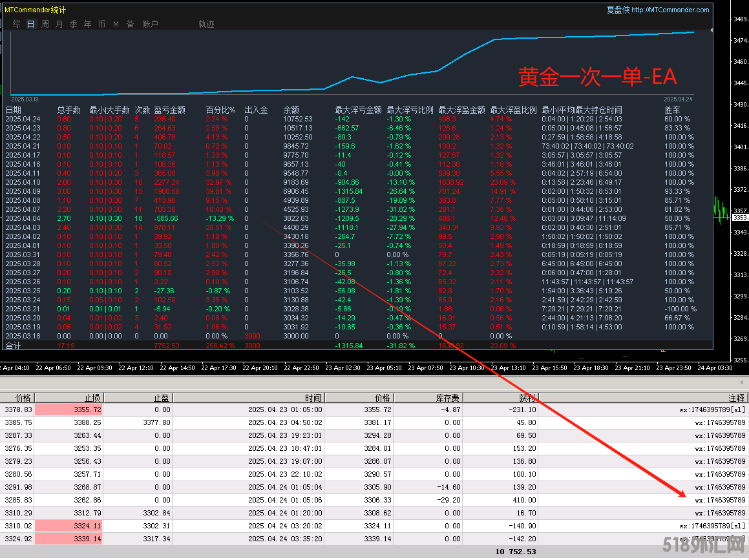
Task: Click the chart shift marker at top right
Action: (x=712, y=30)
